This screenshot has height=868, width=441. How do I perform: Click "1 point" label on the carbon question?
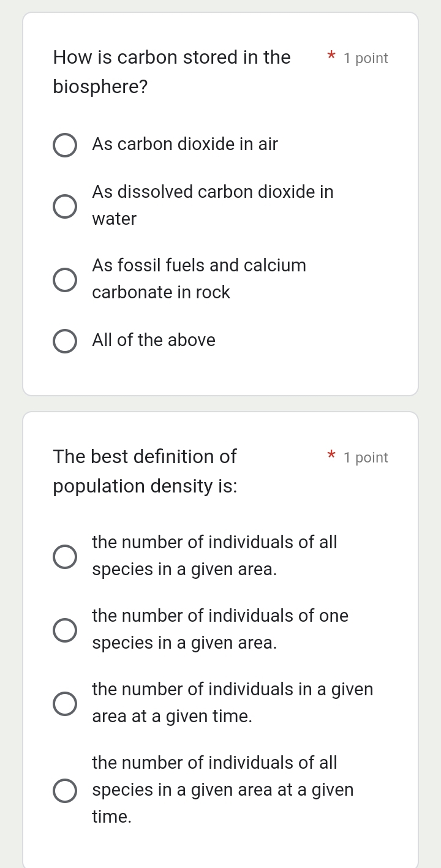pos(366,59)
